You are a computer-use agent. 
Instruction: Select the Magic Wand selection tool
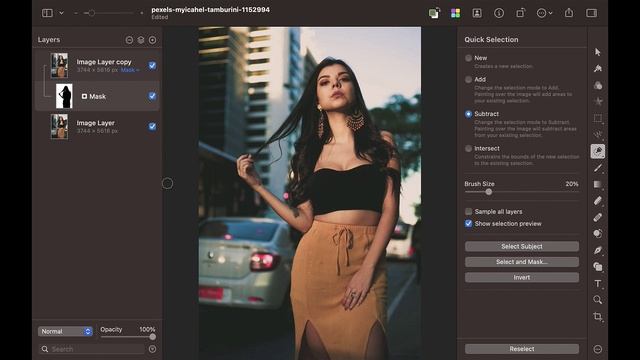click(598, 135)
